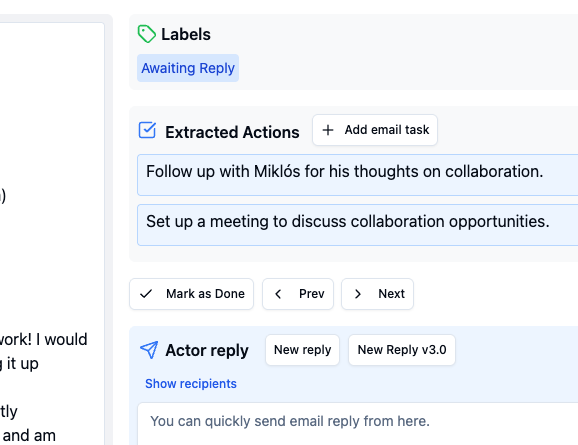Open the Set up a meeting action
Image resolution: width=578 pixels, height=445 pixels.
pos(358,225)
